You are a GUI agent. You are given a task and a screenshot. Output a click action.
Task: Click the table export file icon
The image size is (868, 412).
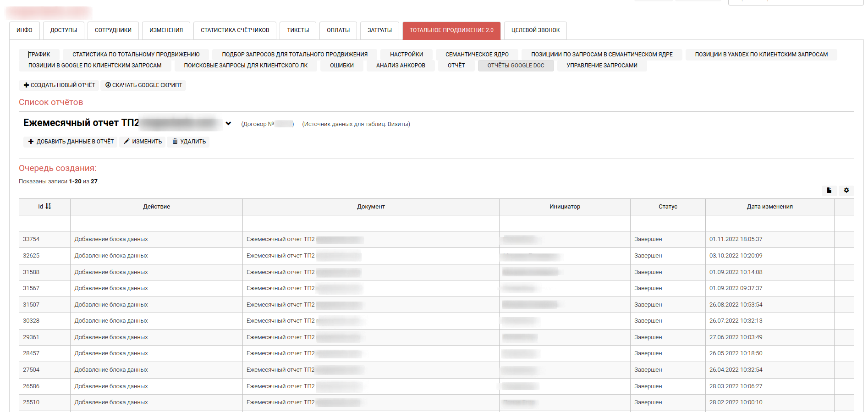pyautogui.click(x=829, y=190)
